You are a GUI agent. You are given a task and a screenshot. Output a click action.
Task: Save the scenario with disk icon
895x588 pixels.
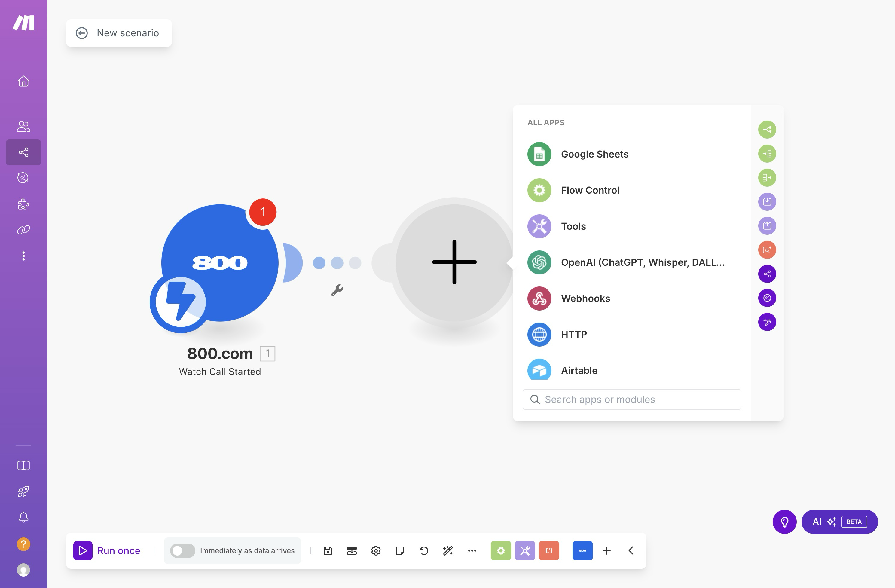click(x=328, y=551)
